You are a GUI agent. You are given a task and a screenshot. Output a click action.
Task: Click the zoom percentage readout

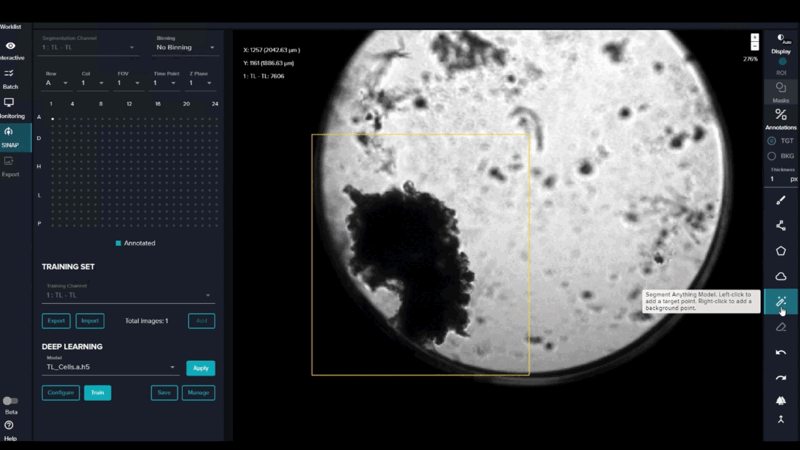pos(751,59)
